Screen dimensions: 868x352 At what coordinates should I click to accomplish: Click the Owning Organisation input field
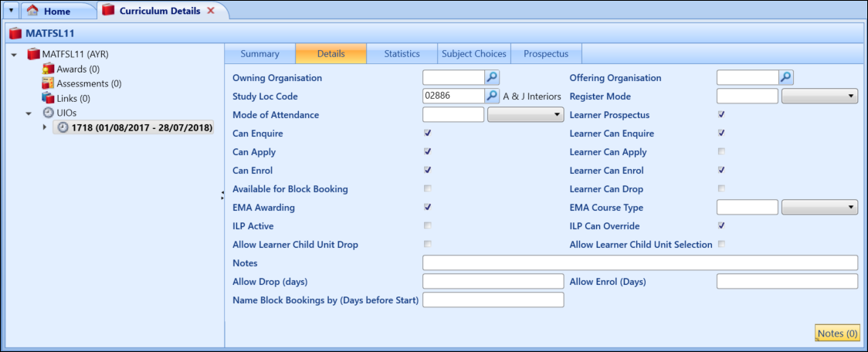click(x=453, y=77)
